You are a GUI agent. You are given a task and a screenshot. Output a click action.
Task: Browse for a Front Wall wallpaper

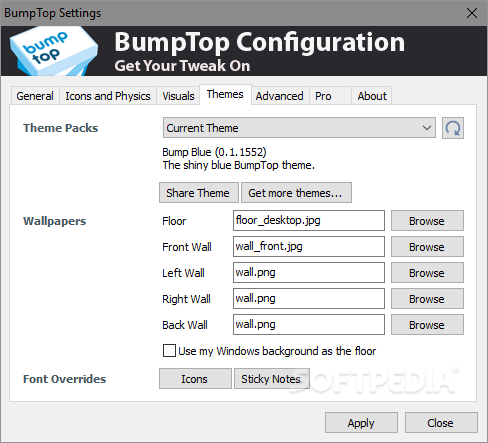(427, 247)
